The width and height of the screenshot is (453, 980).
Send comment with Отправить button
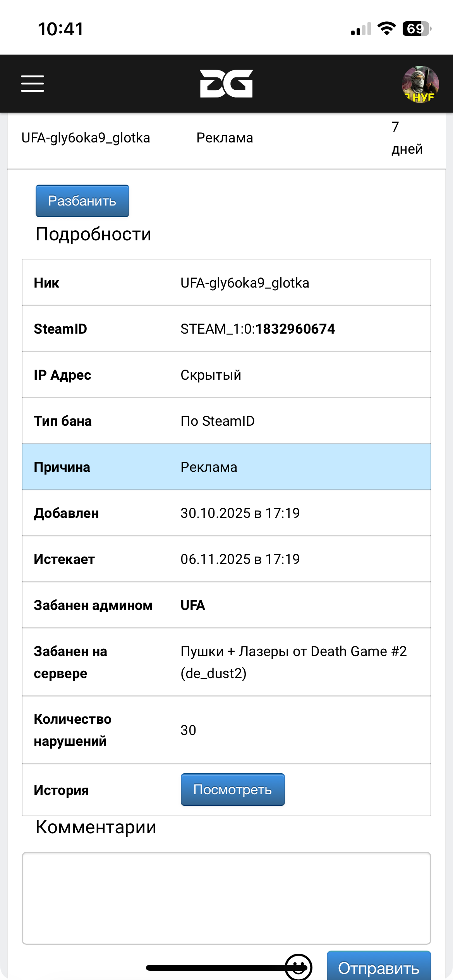[x=379, y=968]
